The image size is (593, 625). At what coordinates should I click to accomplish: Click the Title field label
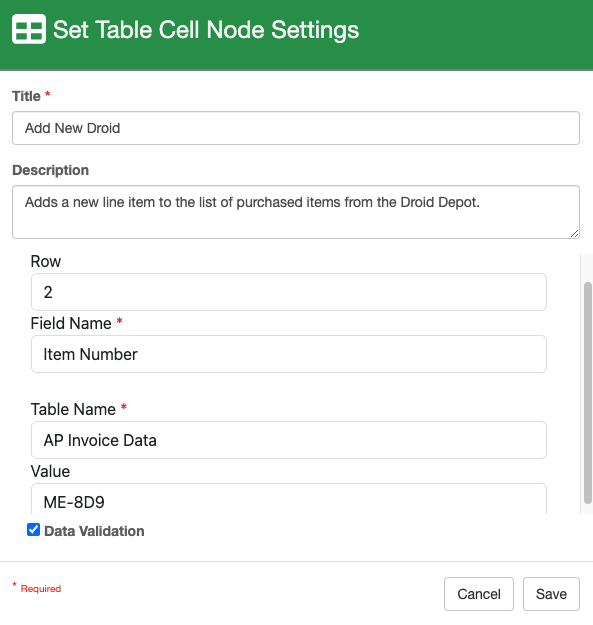26,96
